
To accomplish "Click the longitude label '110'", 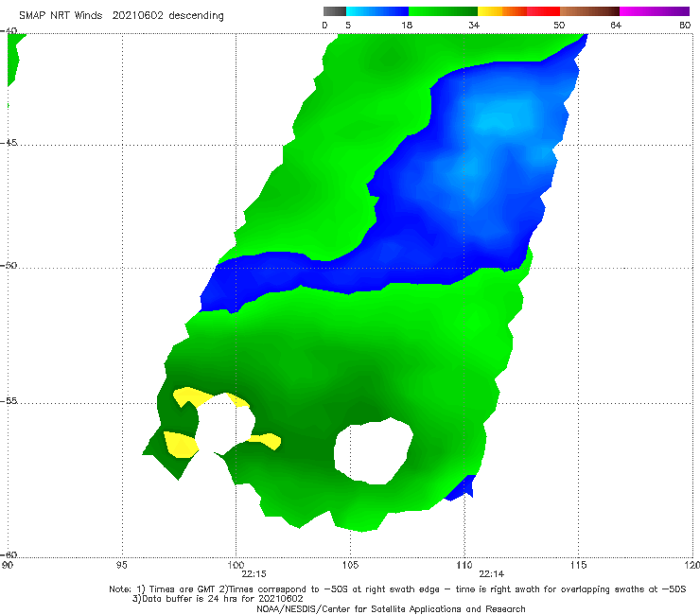I will 464,565.
